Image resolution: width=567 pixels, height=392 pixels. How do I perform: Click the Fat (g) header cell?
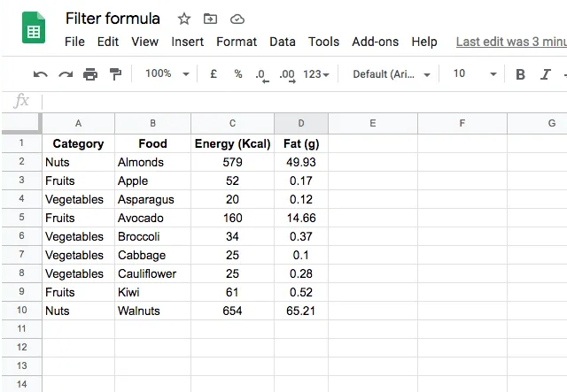coord(301,144)
